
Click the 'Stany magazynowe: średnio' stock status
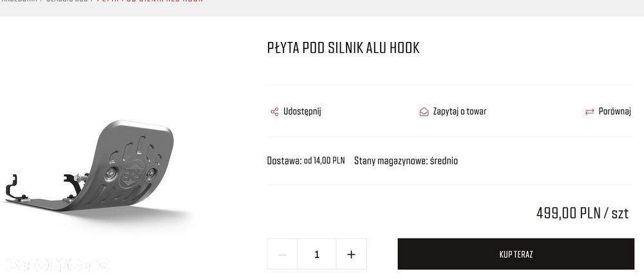click(x=406, y=161)
